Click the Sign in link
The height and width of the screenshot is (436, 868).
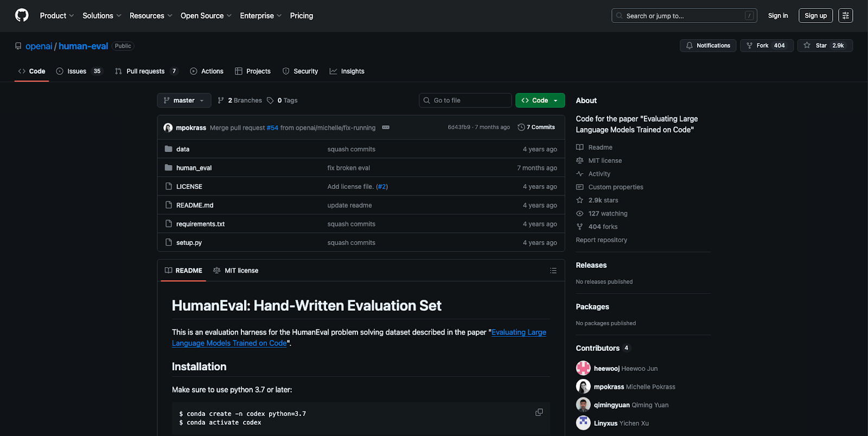(x=778, y=16)
